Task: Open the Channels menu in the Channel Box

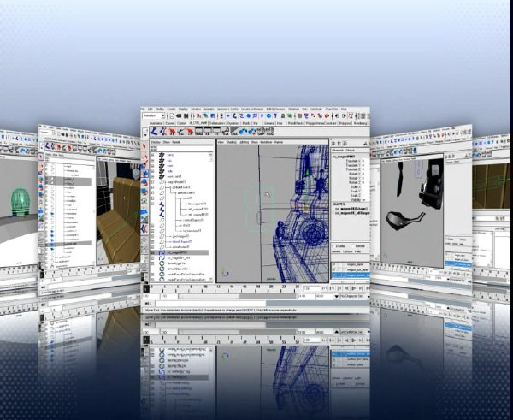Action: tap(339, 150)
